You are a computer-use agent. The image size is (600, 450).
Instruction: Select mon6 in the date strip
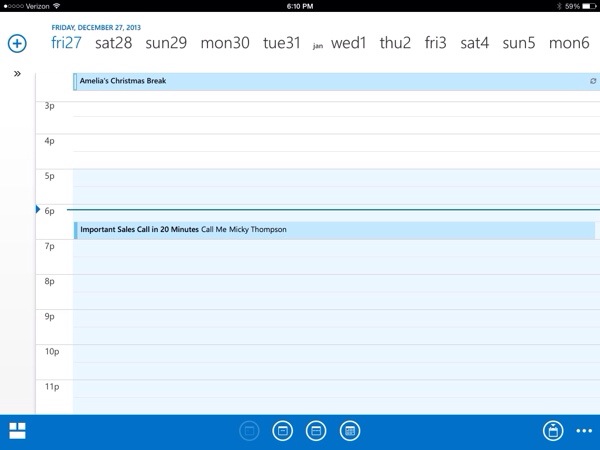pyautogui.click(x=569, y=42)
